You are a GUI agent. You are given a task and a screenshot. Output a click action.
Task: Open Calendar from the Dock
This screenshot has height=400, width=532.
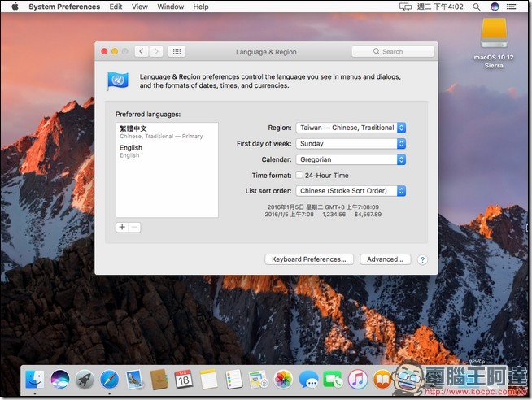184,379
